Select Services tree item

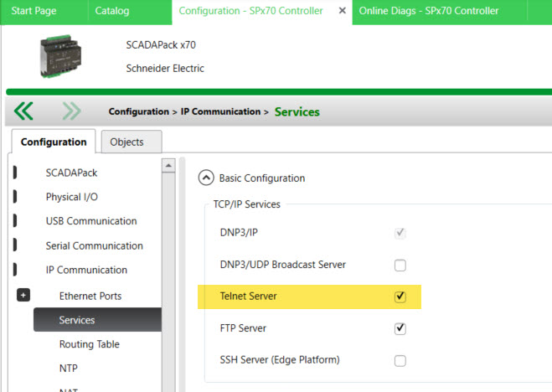click(97, 320)
